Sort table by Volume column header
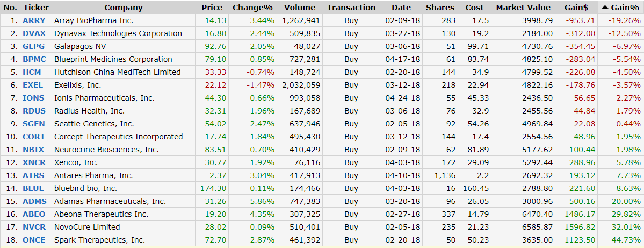The image size is (644, 248). [x=299, y=8]
